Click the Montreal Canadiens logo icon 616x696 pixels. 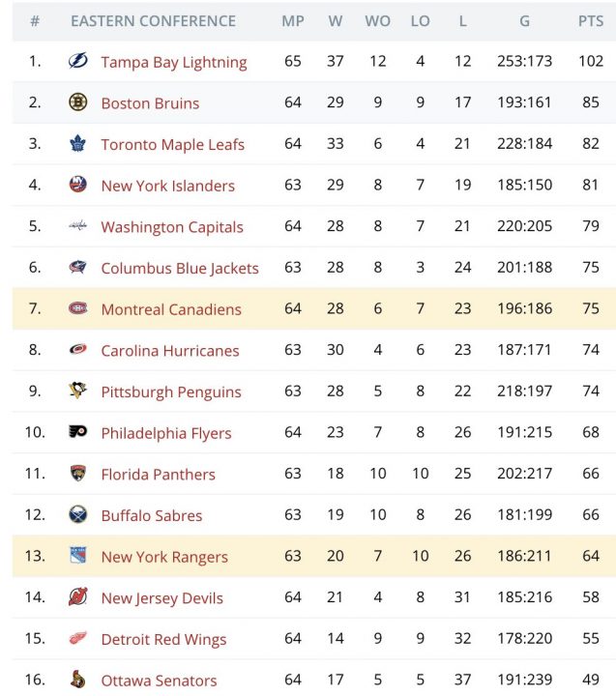click(x=77, y=309)
